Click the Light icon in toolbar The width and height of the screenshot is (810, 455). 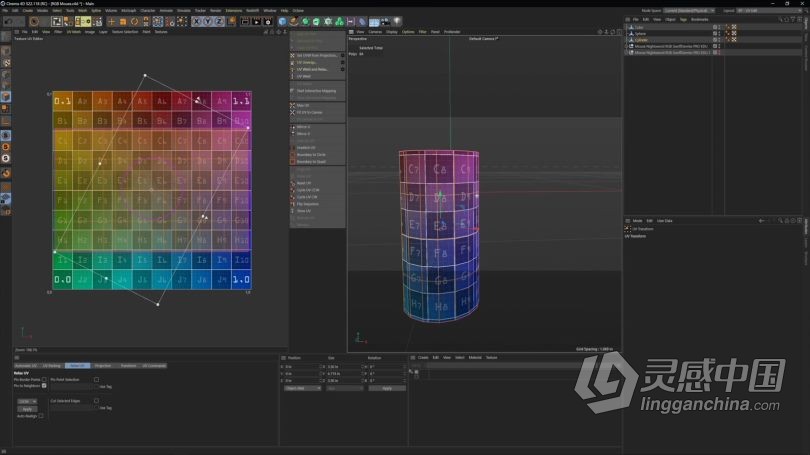coord(397,22)
